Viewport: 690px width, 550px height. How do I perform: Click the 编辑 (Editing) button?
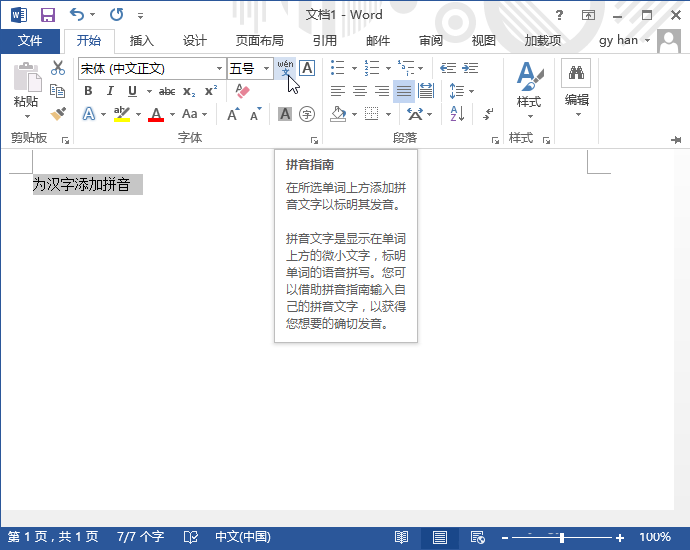click(x=576, y=88)
